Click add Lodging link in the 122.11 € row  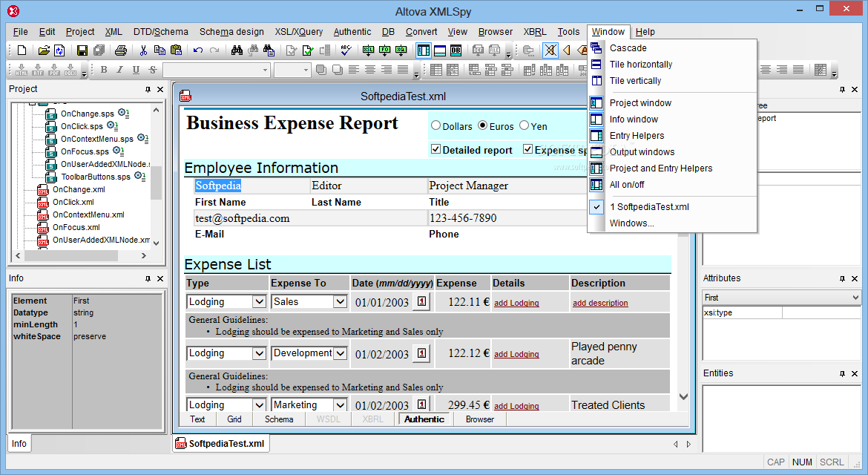click(x=516, y=304)
